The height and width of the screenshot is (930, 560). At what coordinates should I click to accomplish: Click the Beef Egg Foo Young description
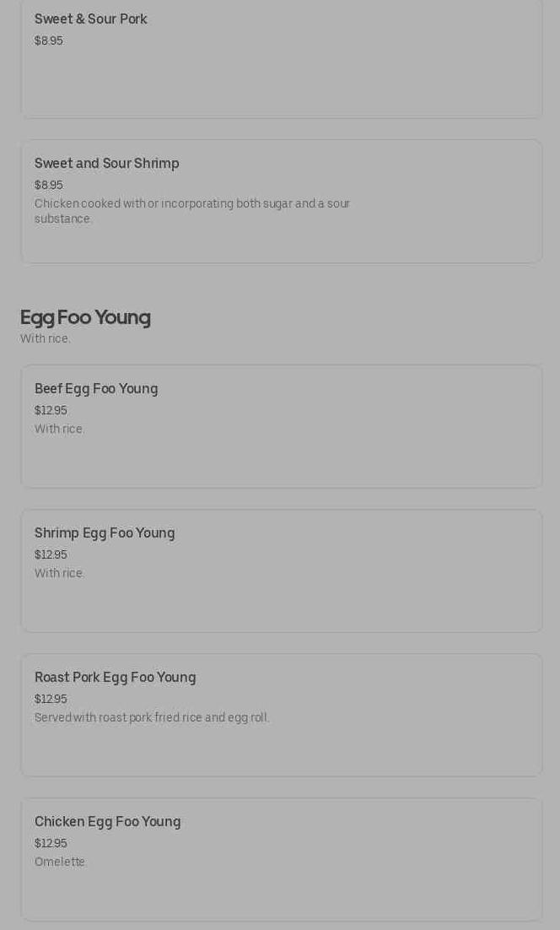[60, 430]
